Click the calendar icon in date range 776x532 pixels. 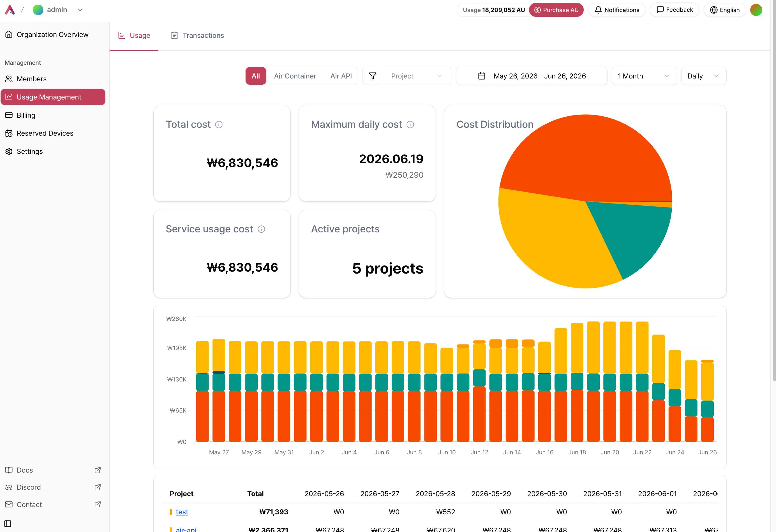pyautogui.click(x=481, y=76)
